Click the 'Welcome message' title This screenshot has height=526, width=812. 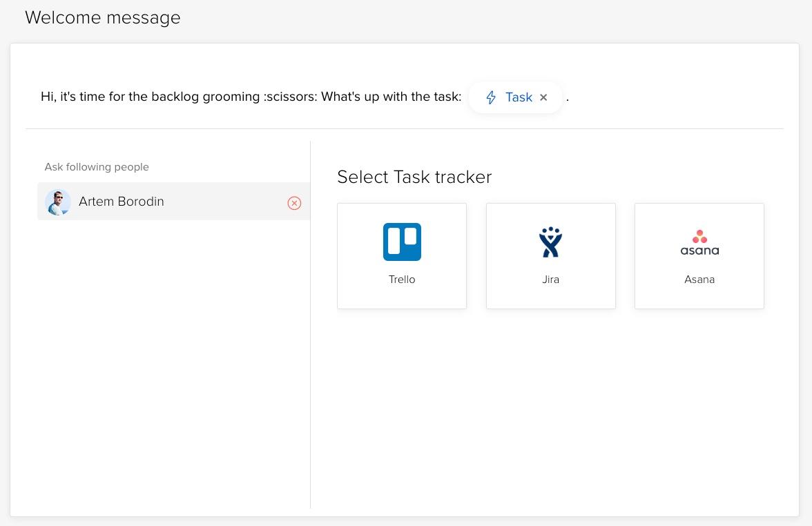pyautogui.click(x=102, y=18)
